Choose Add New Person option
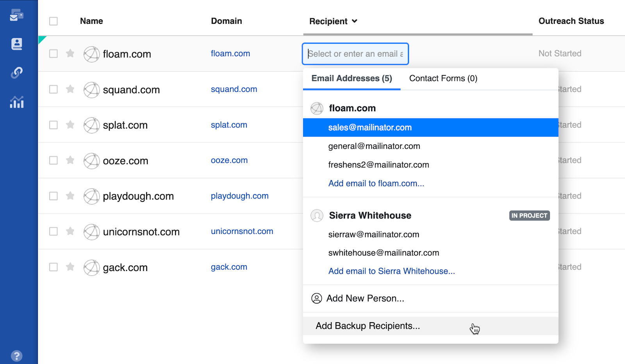This screenshot has height=364, width=625. tap(365, 299)
